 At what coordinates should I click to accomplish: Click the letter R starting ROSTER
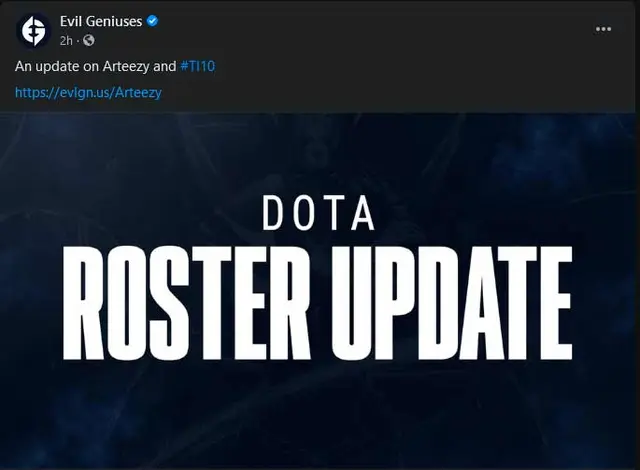(83, 303)
